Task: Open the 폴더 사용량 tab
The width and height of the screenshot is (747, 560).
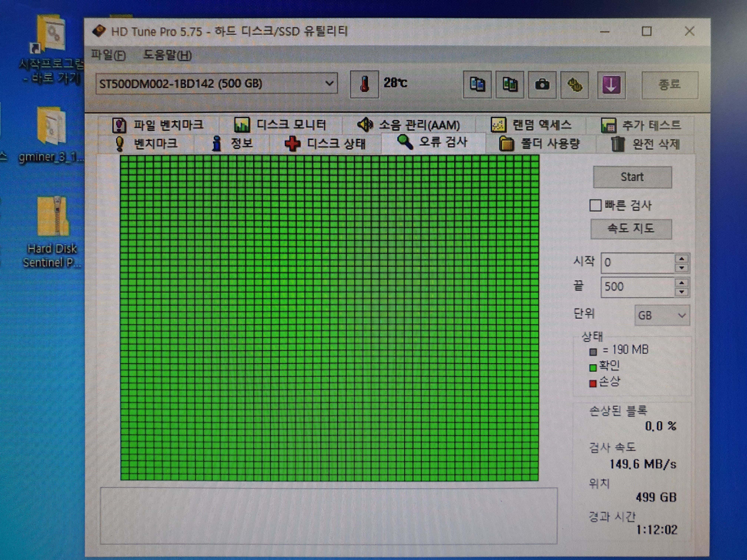Action: click(x=539, y=144)
